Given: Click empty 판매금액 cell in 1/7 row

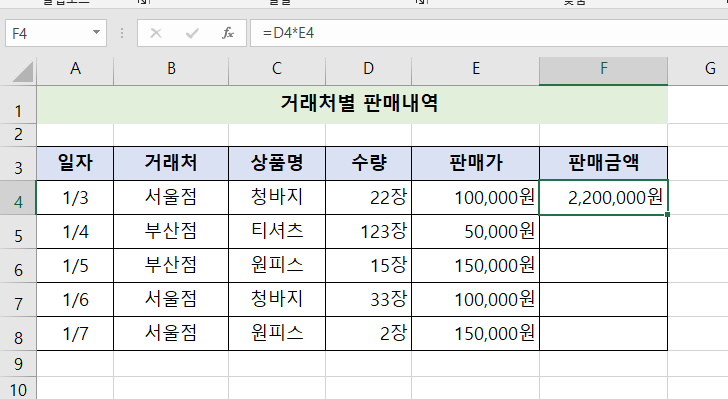Looking at the screenshot, I should coord(604,334).
